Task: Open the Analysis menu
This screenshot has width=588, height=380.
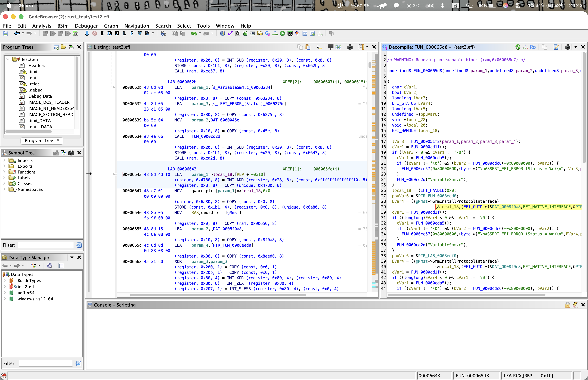Action: [42, 26]
